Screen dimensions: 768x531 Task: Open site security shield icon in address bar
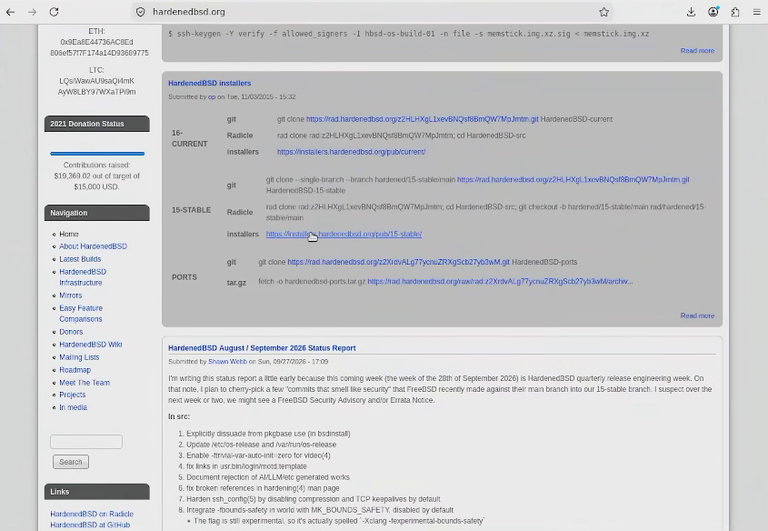coord(141,12)
